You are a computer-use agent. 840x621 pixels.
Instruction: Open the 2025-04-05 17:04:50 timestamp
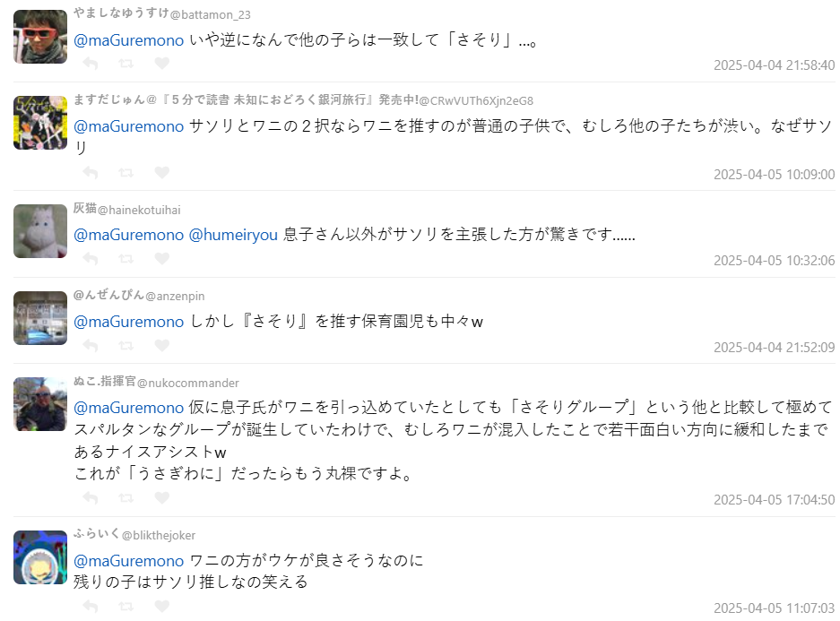coord(774,500)
